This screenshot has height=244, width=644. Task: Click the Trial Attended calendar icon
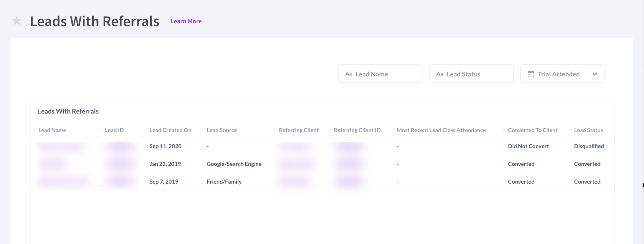pos(531,74)
